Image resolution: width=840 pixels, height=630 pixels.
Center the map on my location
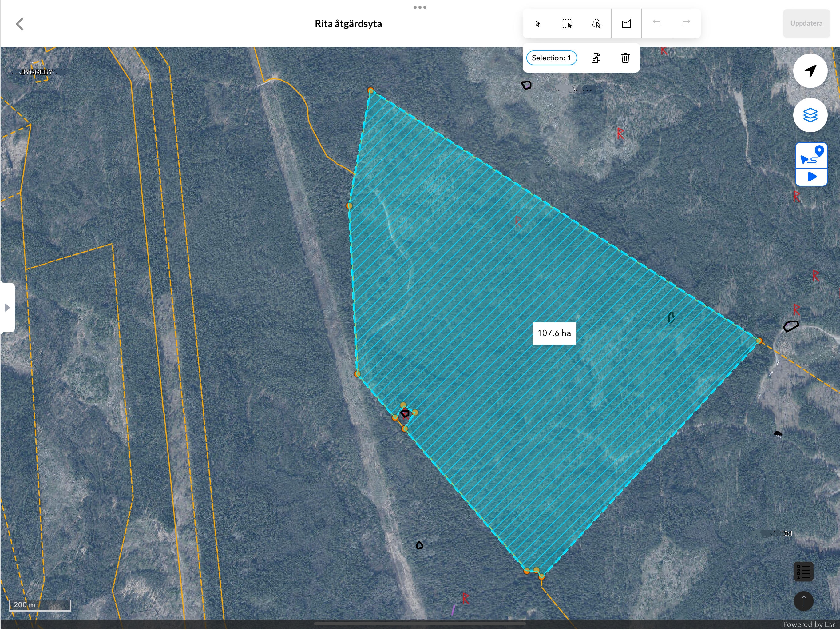point(810,71)
